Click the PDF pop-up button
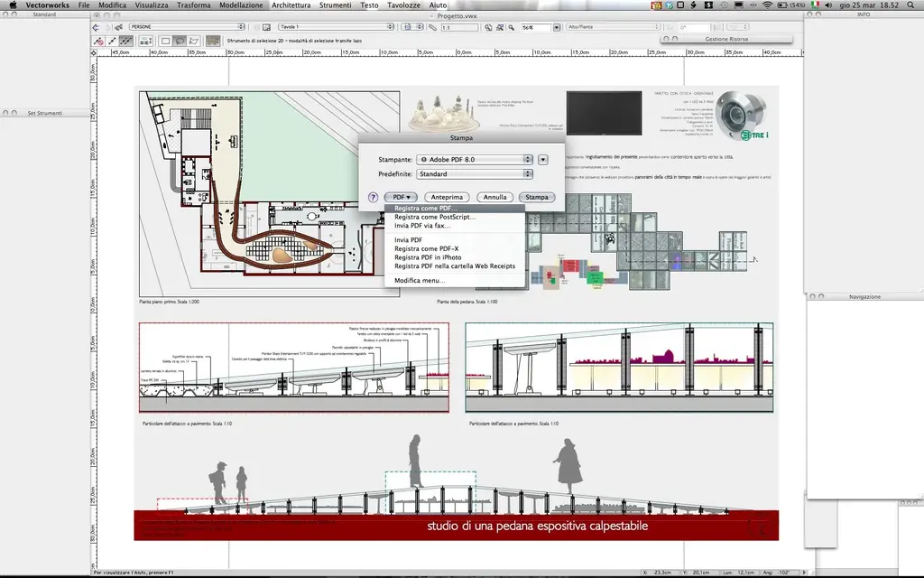 click(402, 197)
